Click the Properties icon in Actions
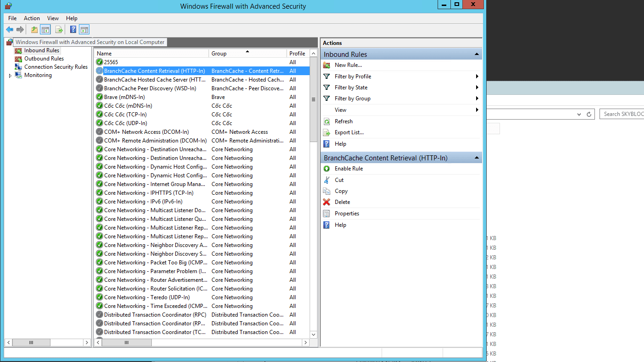Viewport: 644px width, 362px height. (x=327, y=214)
